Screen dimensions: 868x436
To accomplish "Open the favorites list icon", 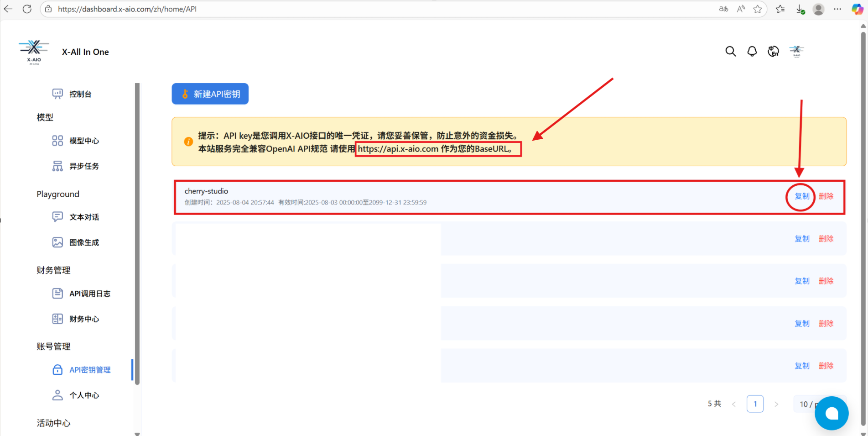I will (x=780, y=9).
